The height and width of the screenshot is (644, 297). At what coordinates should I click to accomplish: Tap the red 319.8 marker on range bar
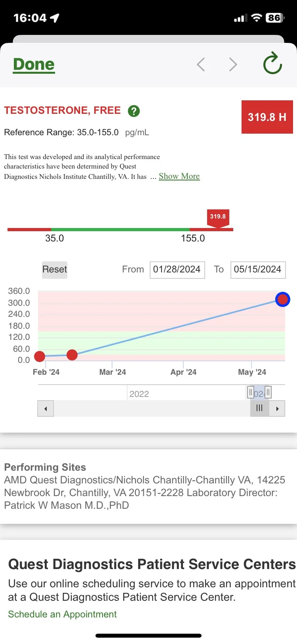coord(218,217)
